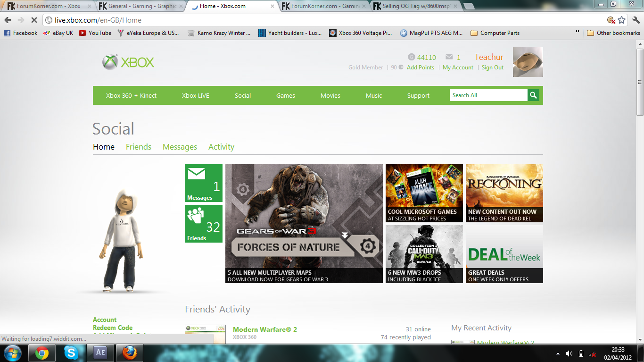This screenshot has width=644, height=362.
Task: Click the Teachur gamer picture
Action: [528, 62]
